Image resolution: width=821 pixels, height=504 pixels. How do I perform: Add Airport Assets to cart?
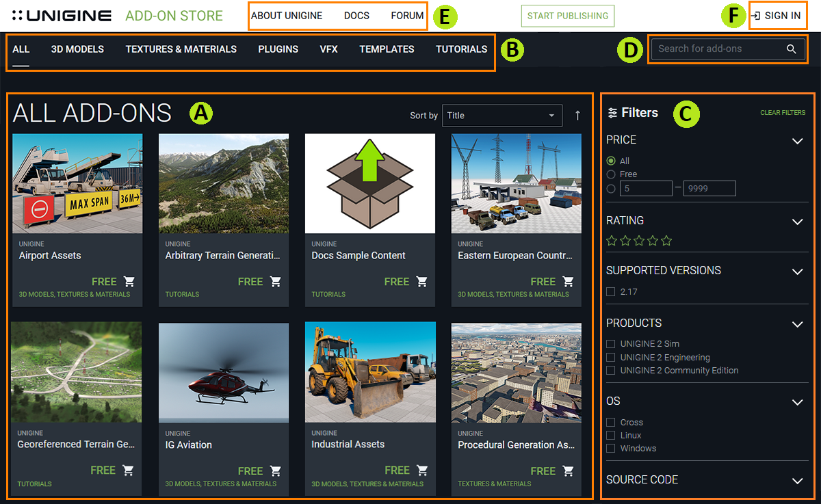(129, 281)
